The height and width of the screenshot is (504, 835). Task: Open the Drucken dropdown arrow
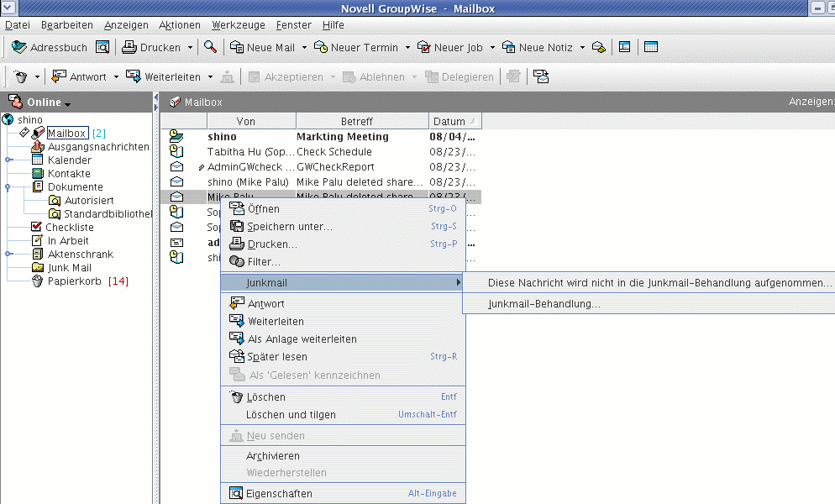pos(190,47)
